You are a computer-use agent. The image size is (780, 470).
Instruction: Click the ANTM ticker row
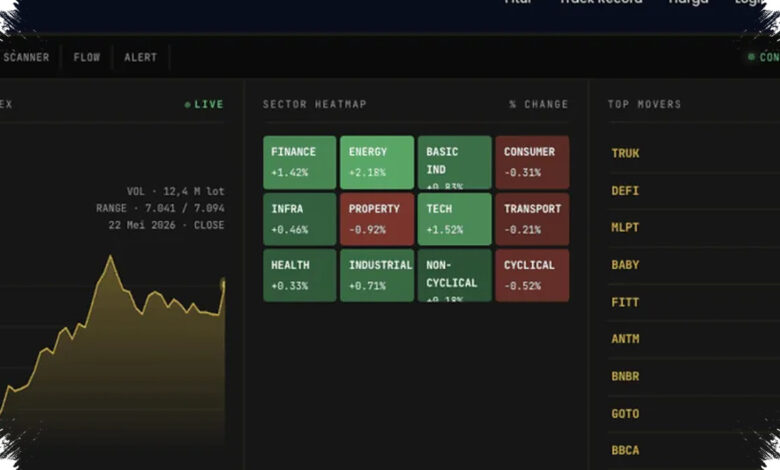(x=694, y=339)
